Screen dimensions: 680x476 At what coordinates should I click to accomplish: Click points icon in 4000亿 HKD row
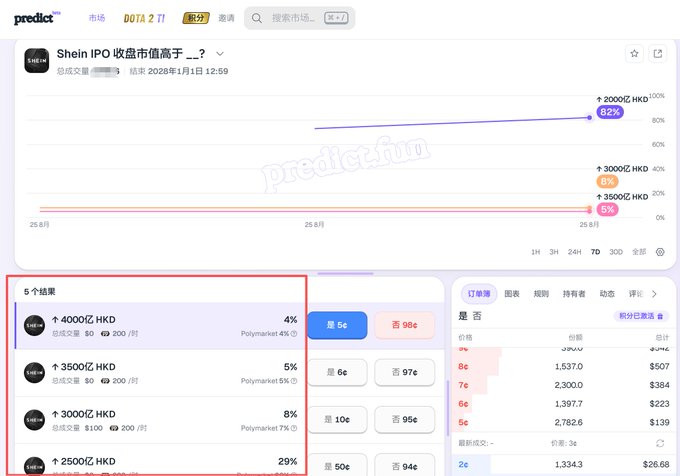pyautogui.click(x=105, y=334)
